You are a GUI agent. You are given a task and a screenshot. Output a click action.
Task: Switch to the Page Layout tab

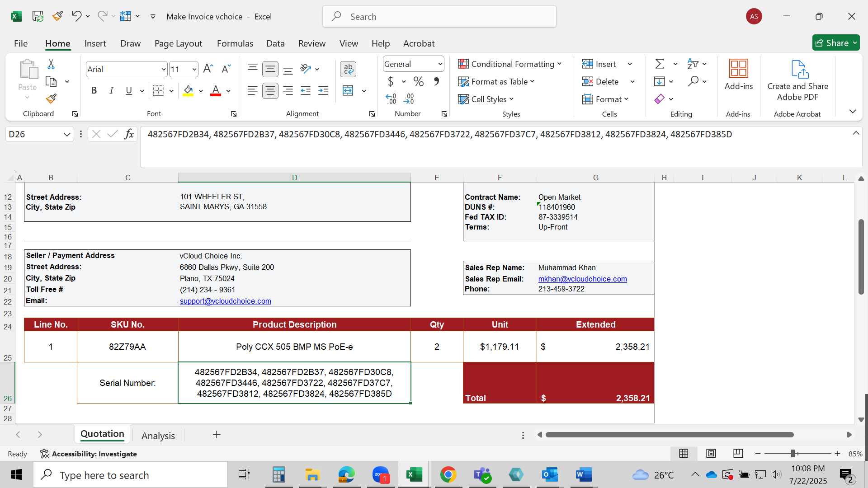178,43
